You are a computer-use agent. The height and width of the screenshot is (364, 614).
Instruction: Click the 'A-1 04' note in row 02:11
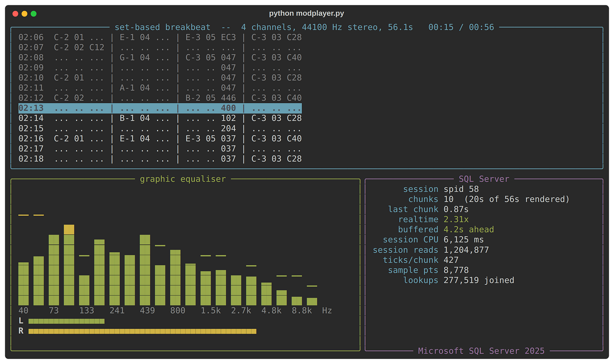coord(135,88)
